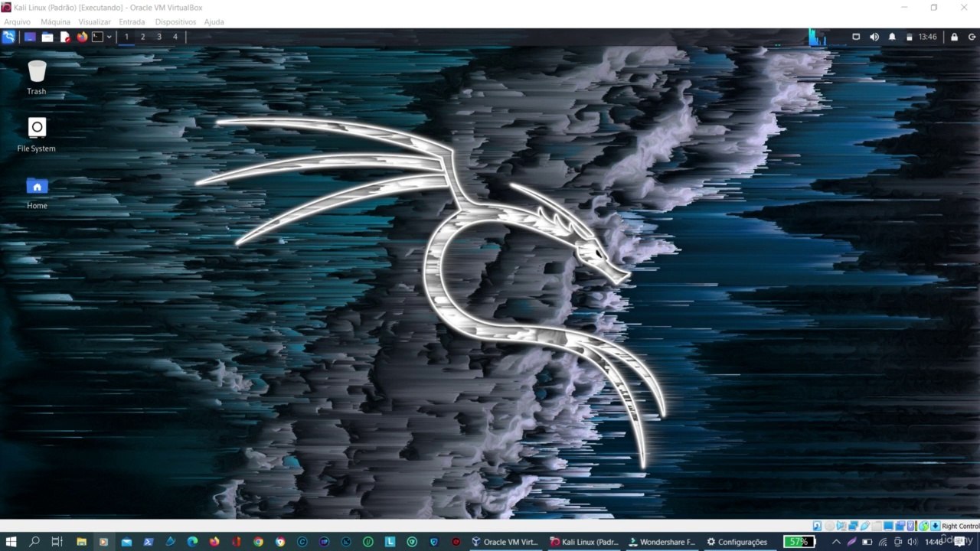Screen dimensions: 980x551
Task: Switch to the Kali Linux VM taskbar button
Action: (583, 542)
